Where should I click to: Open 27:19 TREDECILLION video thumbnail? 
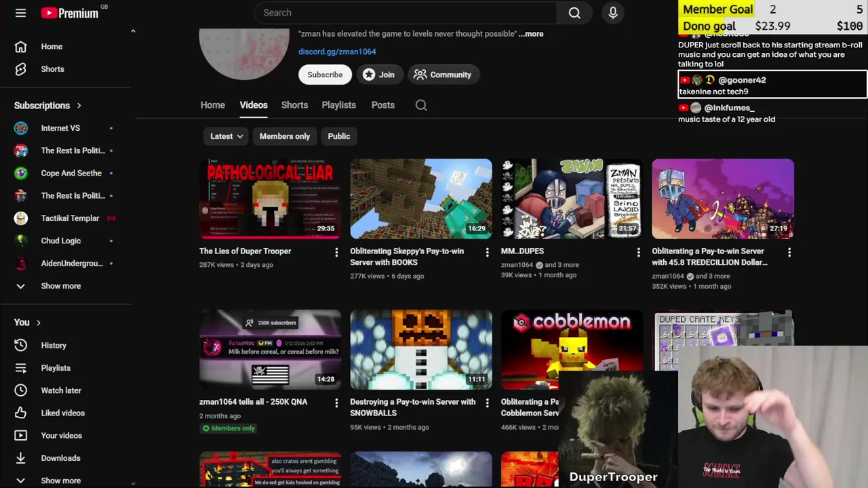(x=723, y=199)
